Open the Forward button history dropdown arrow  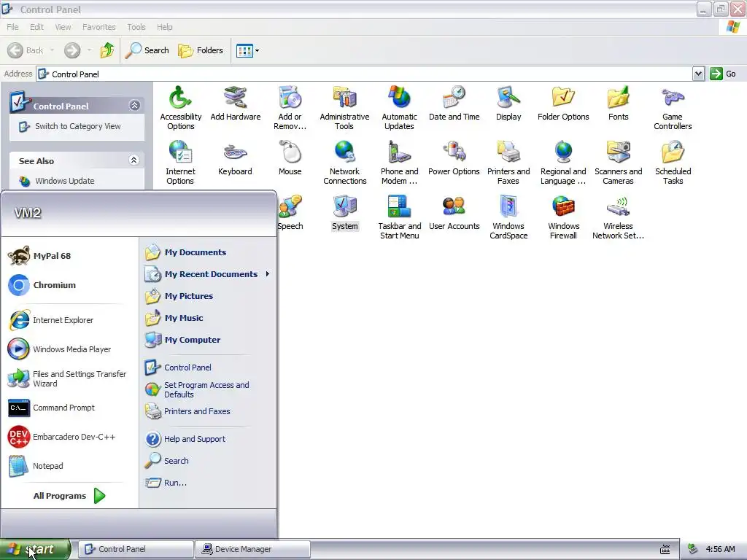89,50
